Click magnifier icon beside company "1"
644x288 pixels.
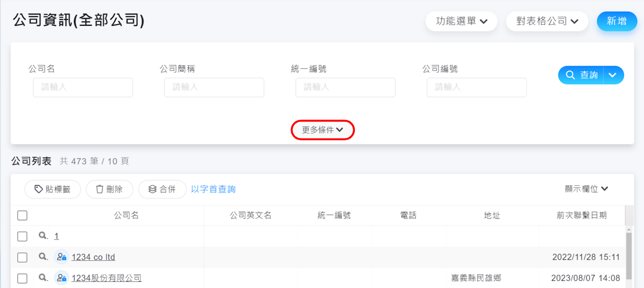[43, 236]
